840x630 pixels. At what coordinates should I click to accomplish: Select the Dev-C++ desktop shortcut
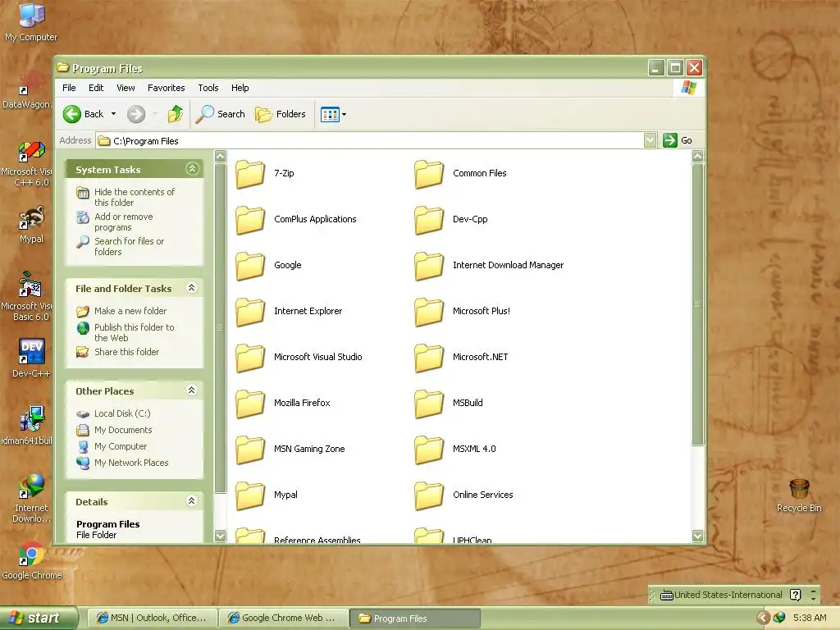point(31,358)
